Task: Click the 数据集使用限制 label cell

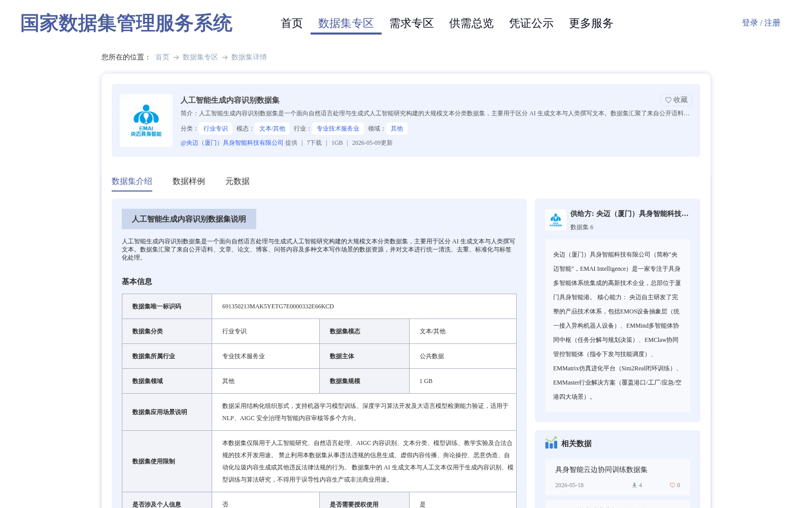Action: pyautogui.click(x=167, y=461)
